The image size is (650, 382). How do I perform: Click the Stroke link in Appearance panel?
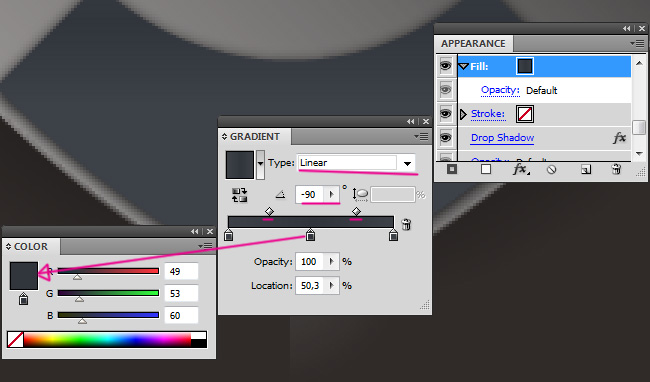[x=488, y=114]
